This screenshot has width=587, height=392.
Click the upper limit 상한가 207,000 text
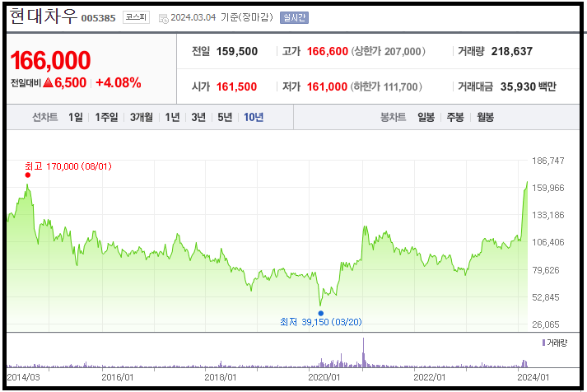click(x=389, y=51)
